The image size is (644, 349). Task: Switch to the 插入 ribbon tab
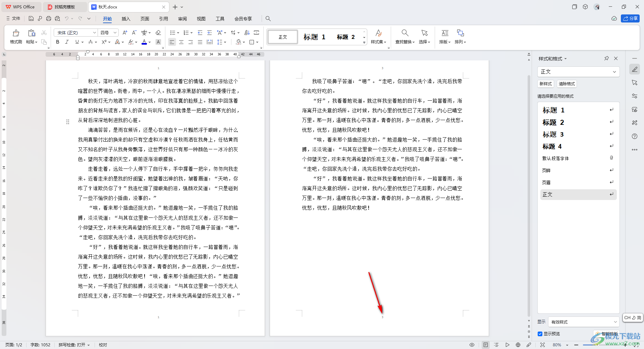pyautogui.click(x=126, y=19)
